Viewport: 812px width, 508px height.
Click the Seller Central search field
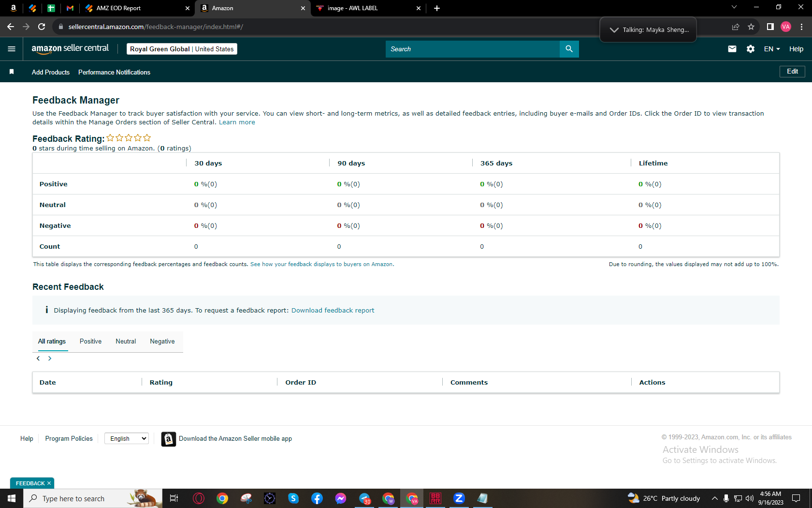click(x=472, y=49)
